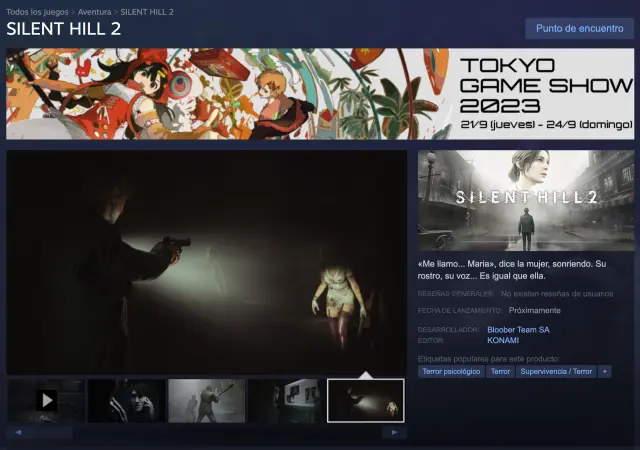This screenshot has height=450, width=640.
Task: Click the 'SILENT HILL 2' page title
Action: coord(64,29)
